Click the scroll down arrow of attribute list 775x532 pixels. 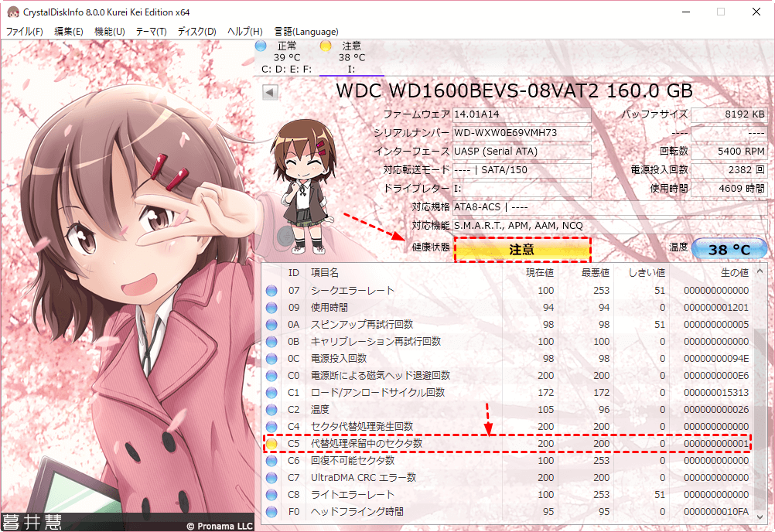click(760, 517)
